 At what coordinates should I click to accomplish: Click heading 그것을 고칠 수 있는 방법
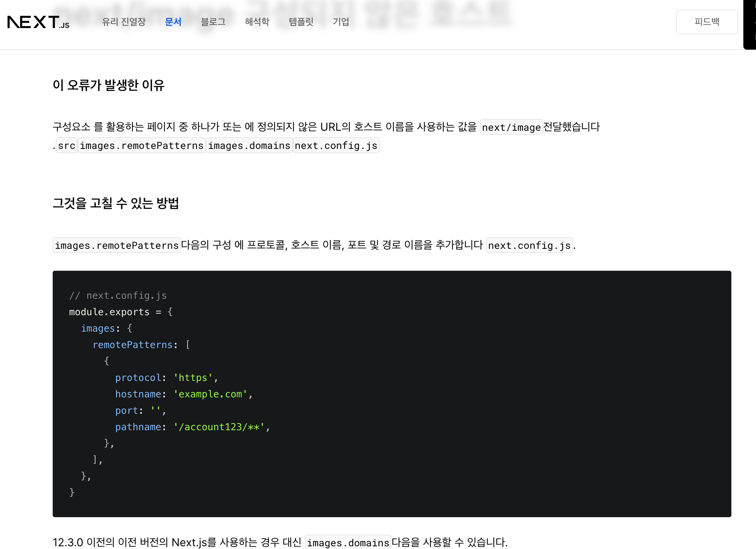pos(116,203)
